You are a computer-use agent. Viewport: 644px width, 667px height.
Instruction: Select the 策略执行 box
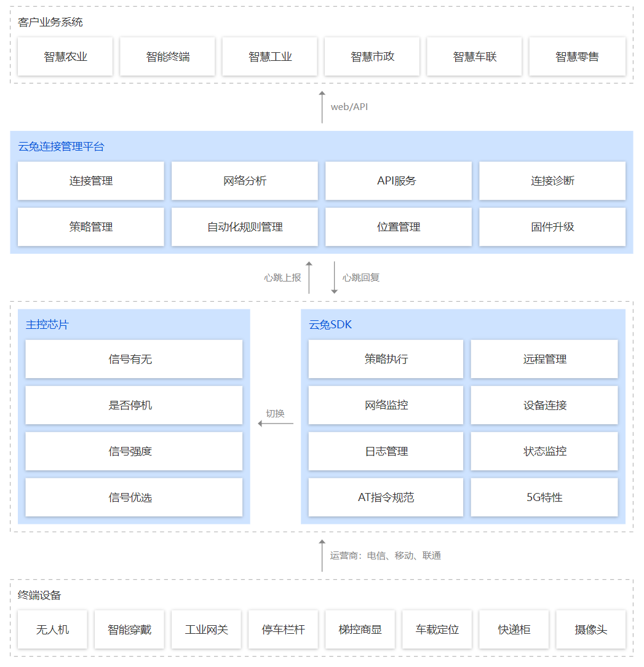(x=386, y=359)
